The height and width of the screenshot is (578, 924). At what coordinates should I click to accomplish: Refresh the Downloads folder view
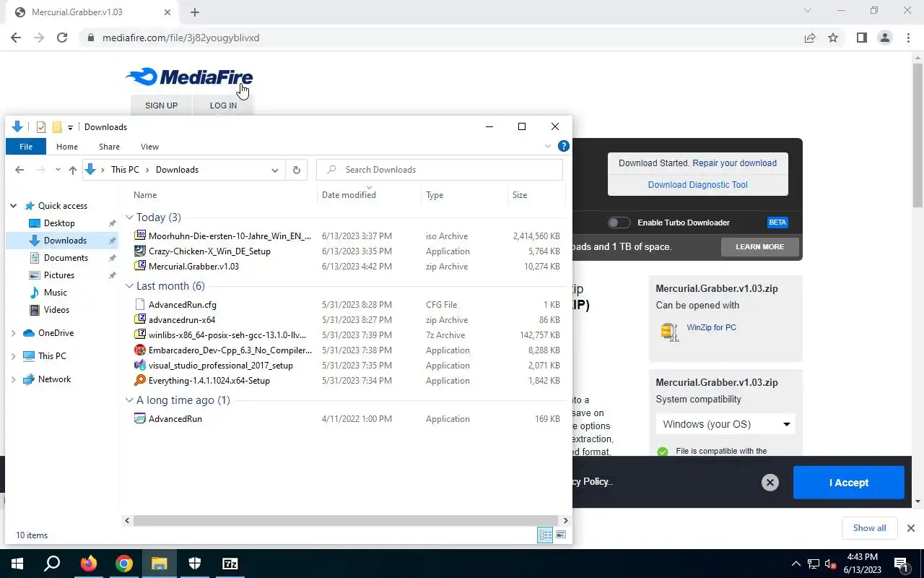[296, 170]
